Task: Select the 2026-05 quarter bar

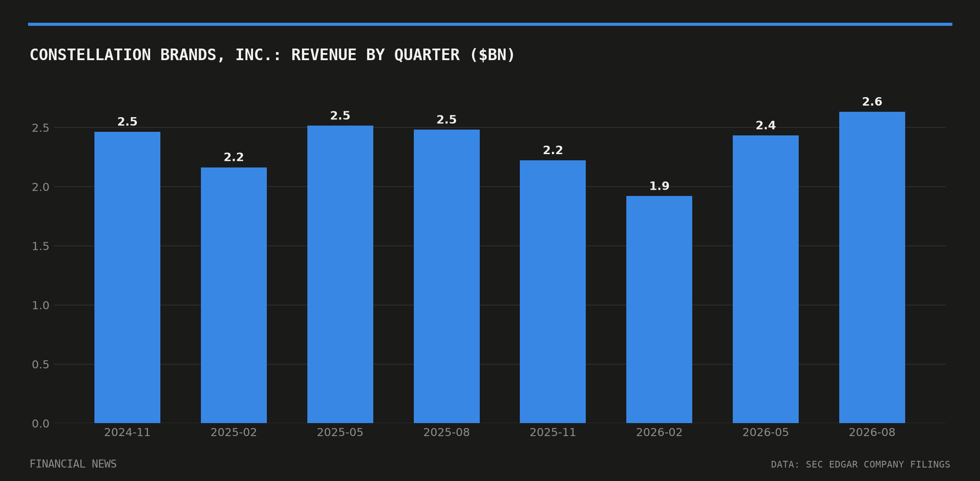Action: [766, 279]
